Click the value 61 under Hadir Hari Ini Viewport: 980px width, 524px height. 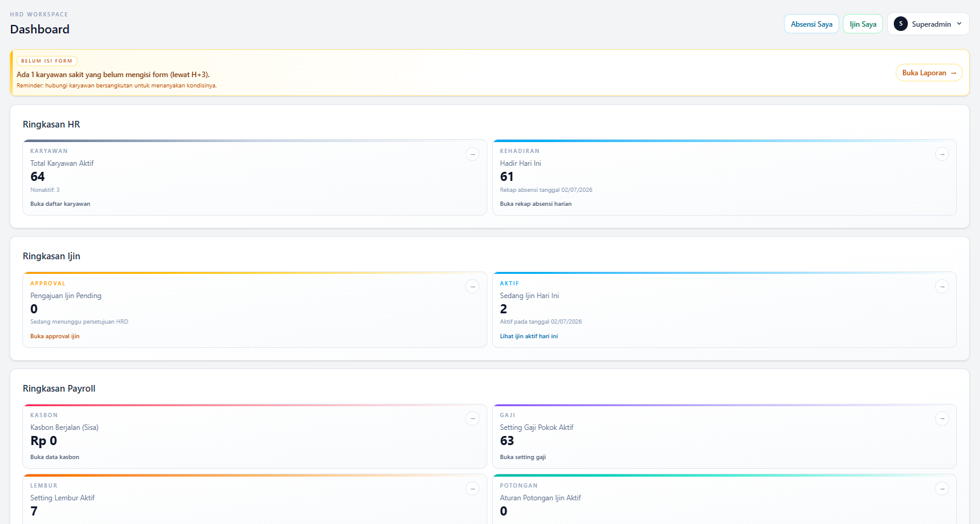[507, 177]
